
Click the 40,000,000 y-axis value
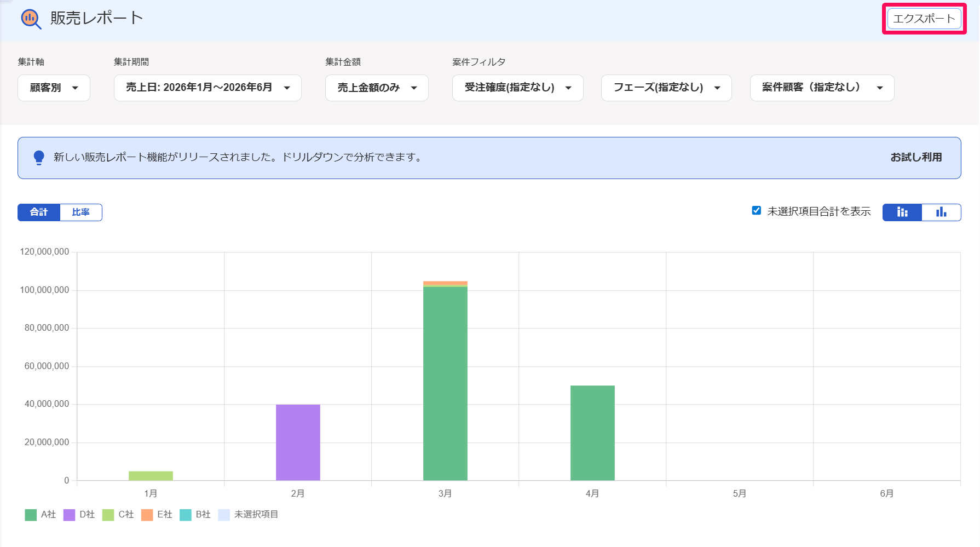click(x=47, y=404)
